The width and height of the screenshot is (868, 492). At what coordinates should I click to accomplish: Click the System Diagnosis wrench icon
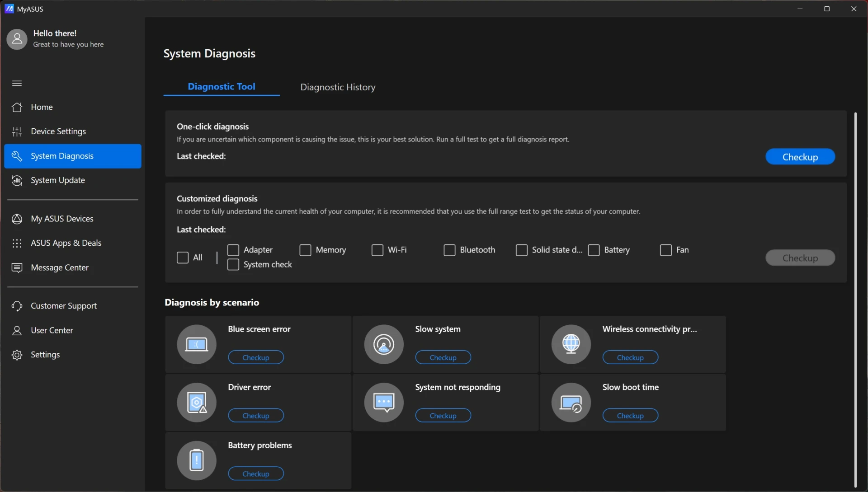point(17,156)
